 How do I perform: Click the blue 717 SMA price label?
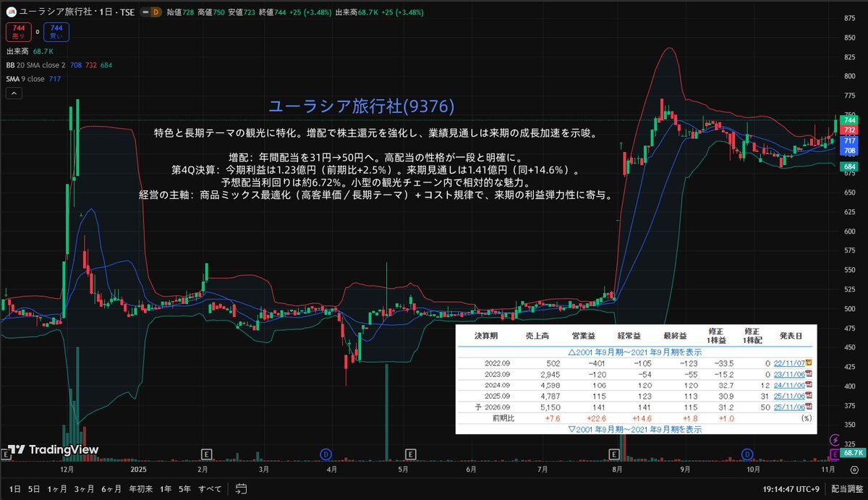click(850, 141)
